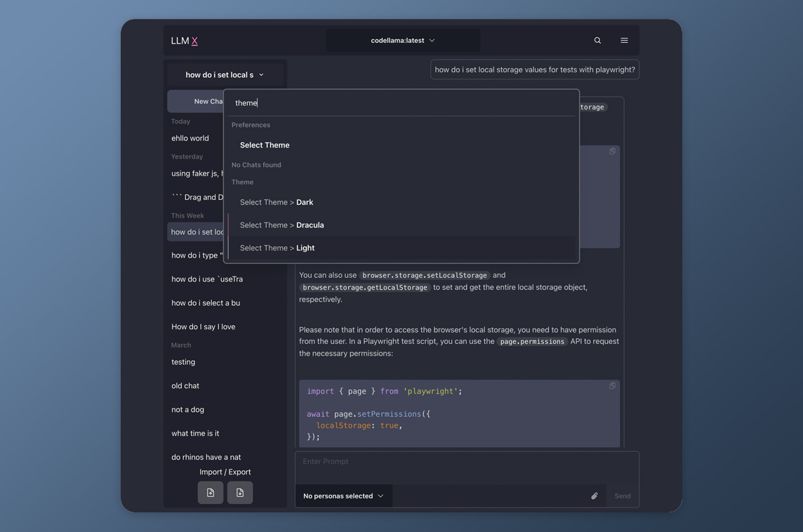803x532 pixels.
Task: Open the 'how do i type' chat
Action: [x=196, y=255]
